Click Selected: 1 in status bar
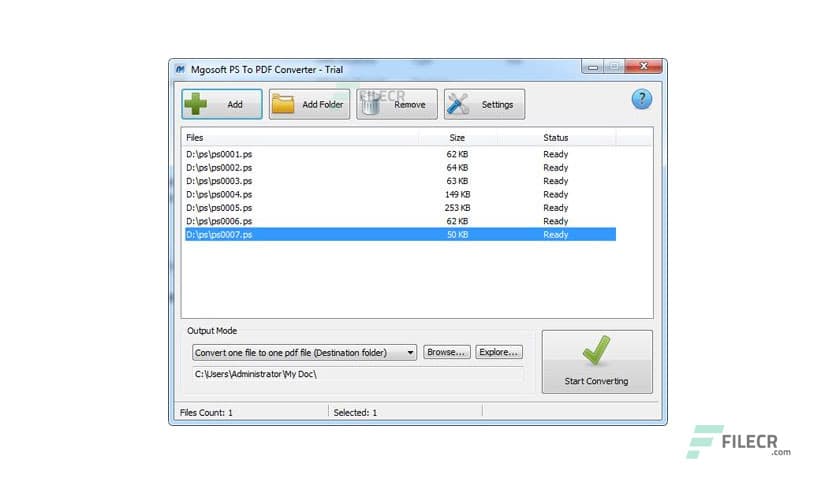 click(x=355, y=413)
